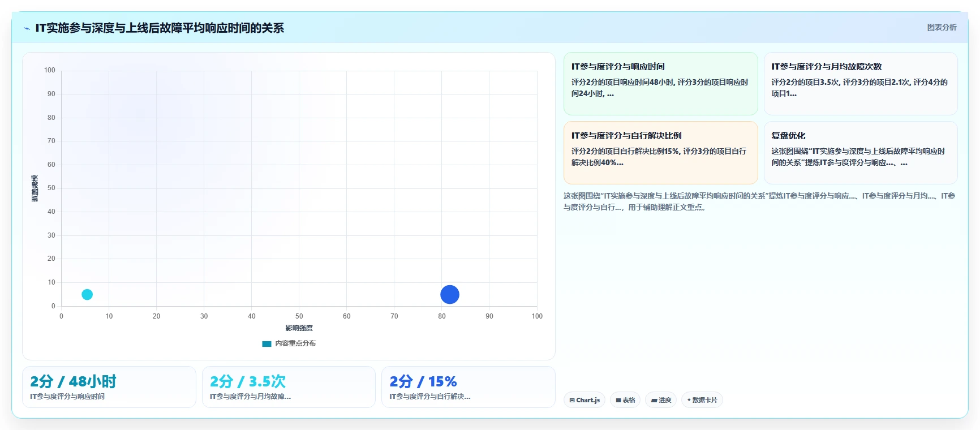Click the 影响强度 x-axis label
The width and height of the screenshot is (980, 430).
[x=299, y=328]
